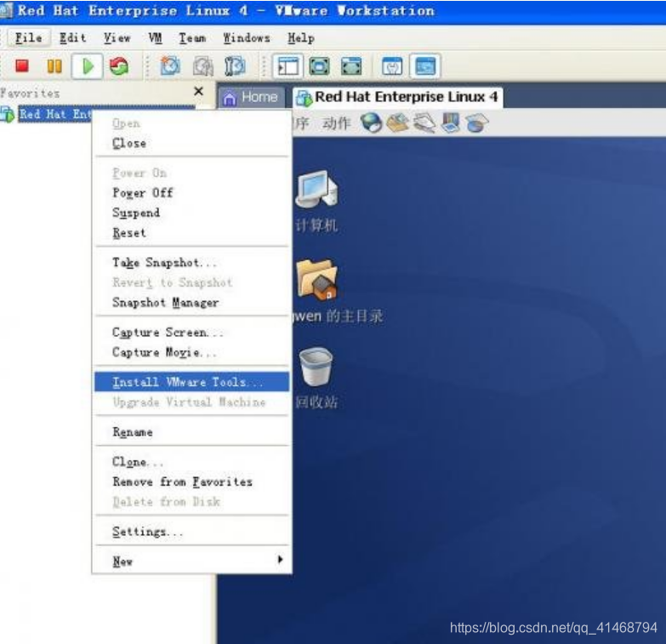The height and width of the screenshot is (644, 666).
Task: Open the File menu
Action: (28, 37)
